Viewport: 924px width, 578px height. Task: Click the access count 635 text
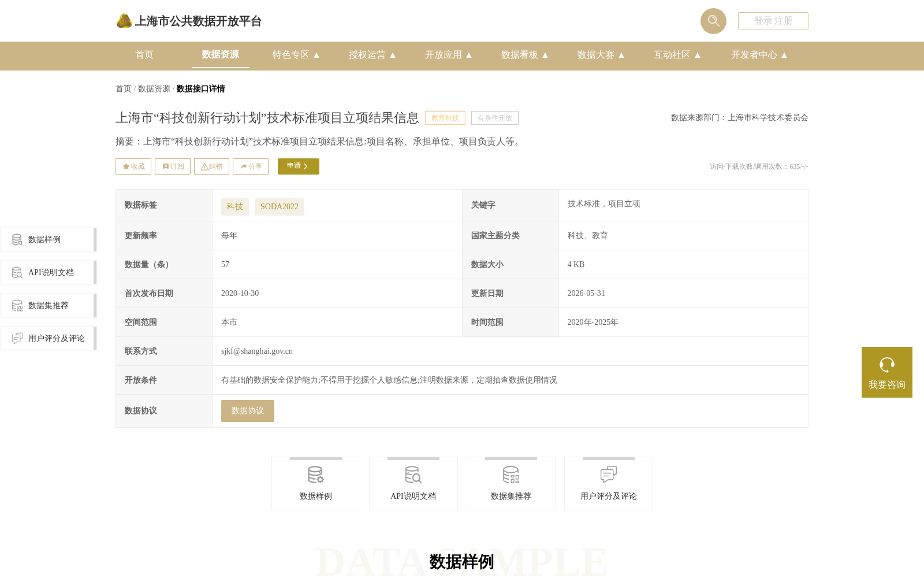pyautogui.click(x=759, y=166)
